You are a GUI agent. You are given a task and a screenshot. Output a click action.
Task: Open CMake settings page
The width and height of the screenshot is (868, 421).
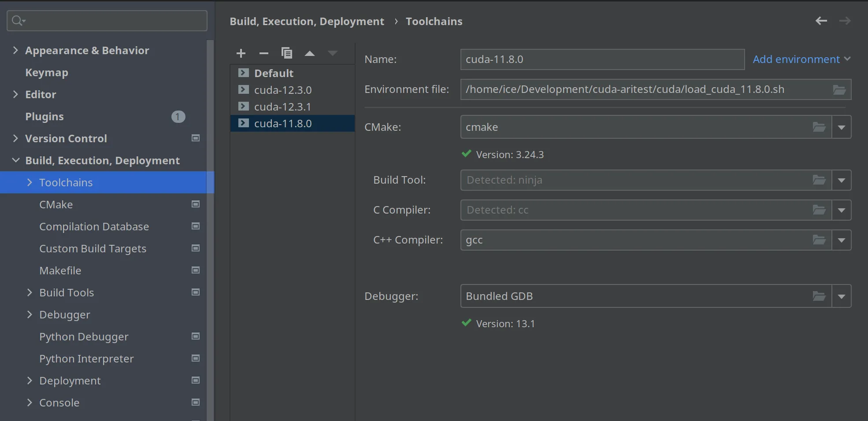click(x=56, y=204)
